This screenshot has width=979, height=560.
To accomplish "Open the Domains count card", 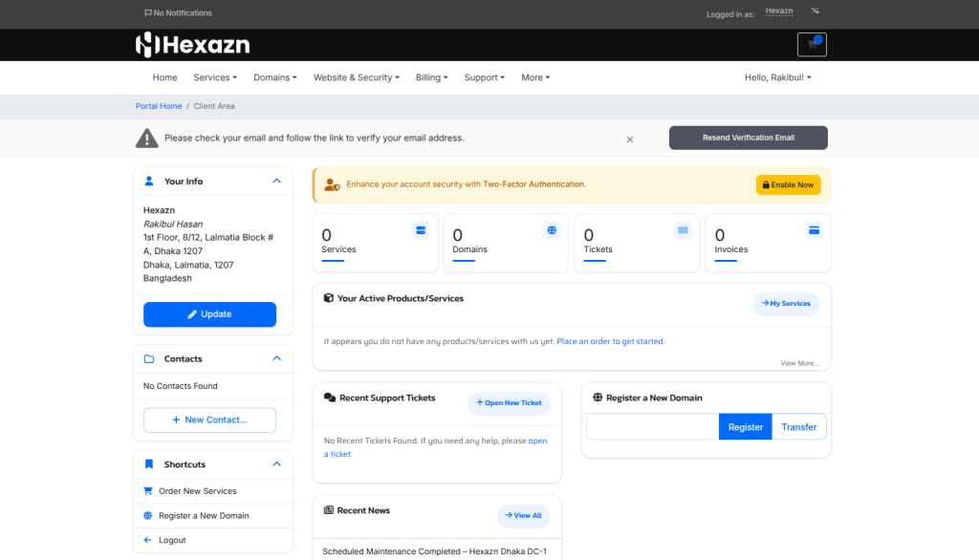I will 507,243.
